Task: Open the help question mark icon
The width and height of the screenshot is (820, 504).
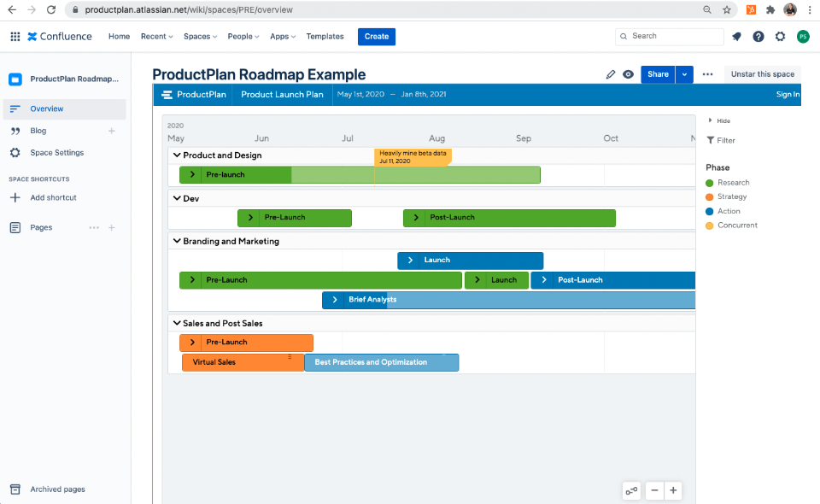Action: click(758, 36)
